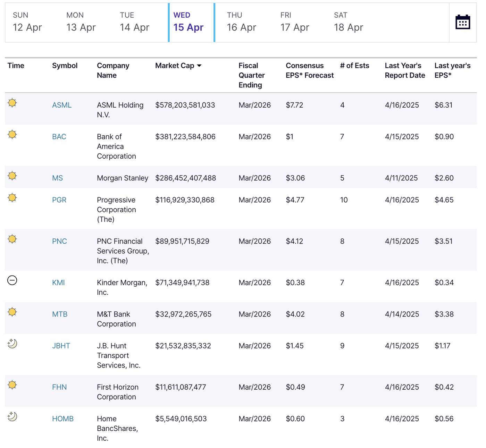
Task: Sort using the Market Cap dropdown arrow
Action: click(199, 66)
